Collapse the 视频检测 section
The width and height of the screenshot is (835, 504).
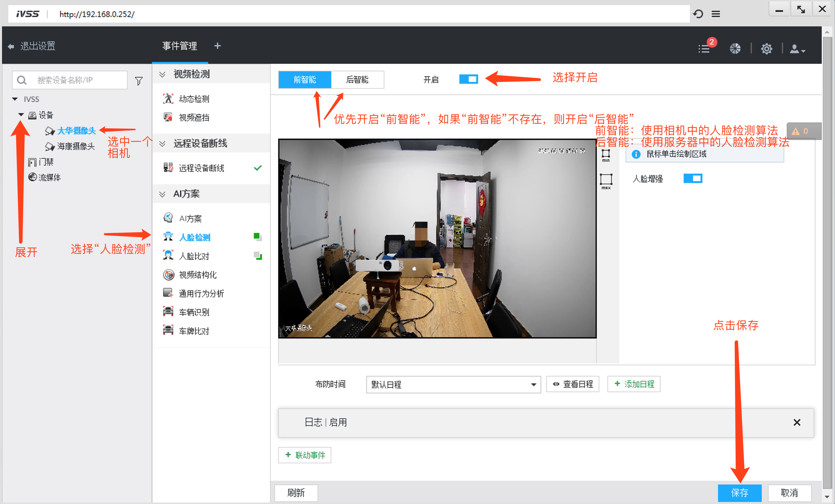point(162,74)
